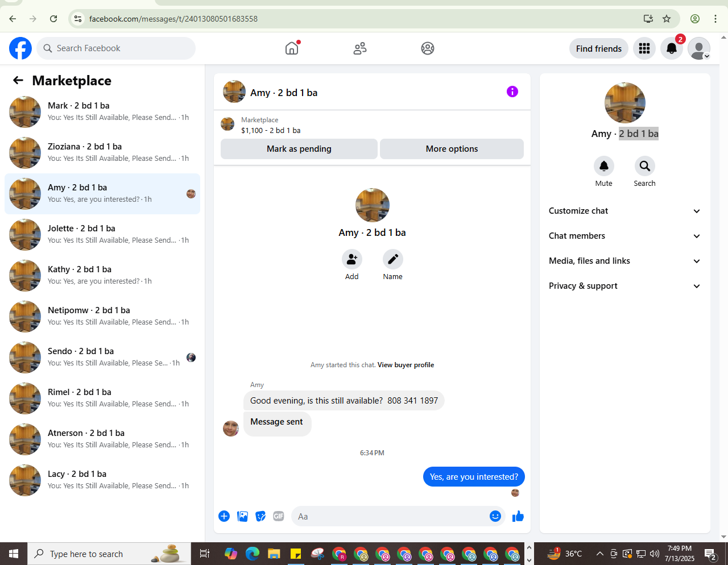Open the apps menu grid icon
Screen dimensions: 728x565
[x=644, y=49]
